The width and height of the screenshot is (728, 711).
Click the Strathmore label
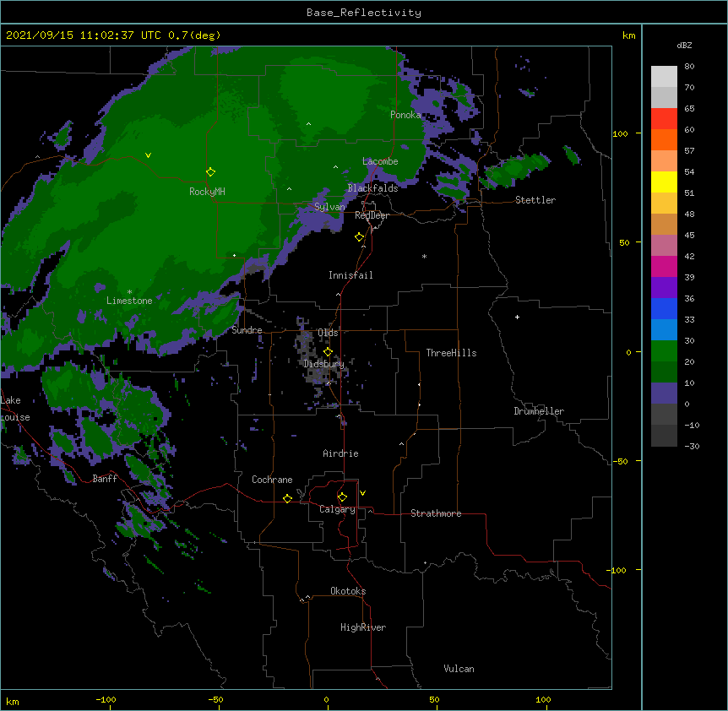coord(436,513)
